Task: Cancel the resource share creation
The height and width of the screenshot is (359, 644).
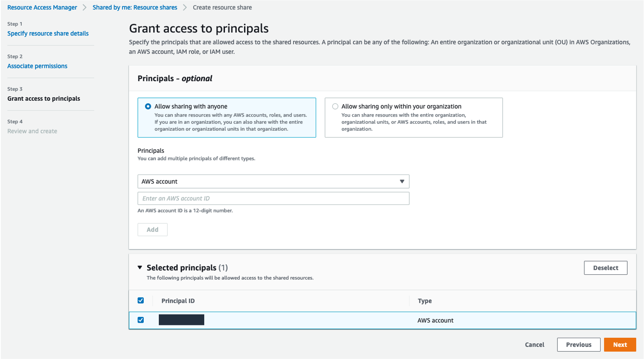Action: pos(534,345)
